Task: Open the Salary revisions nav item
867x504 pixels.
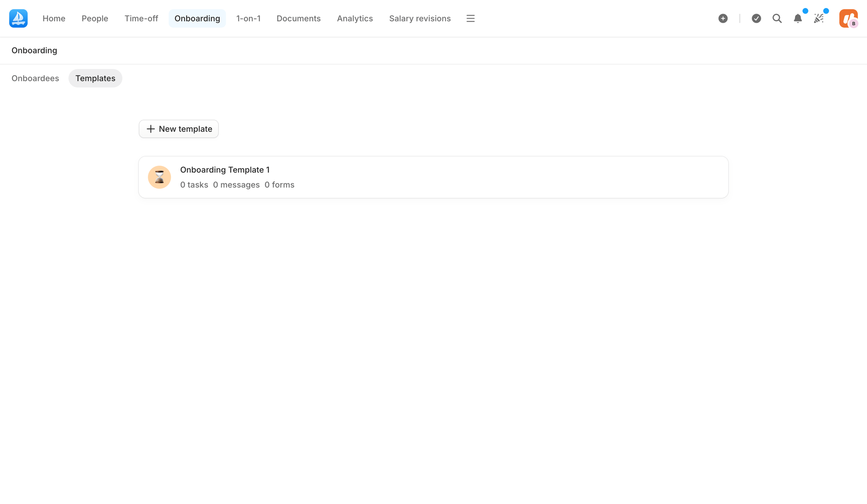Action: pos(420,18)
